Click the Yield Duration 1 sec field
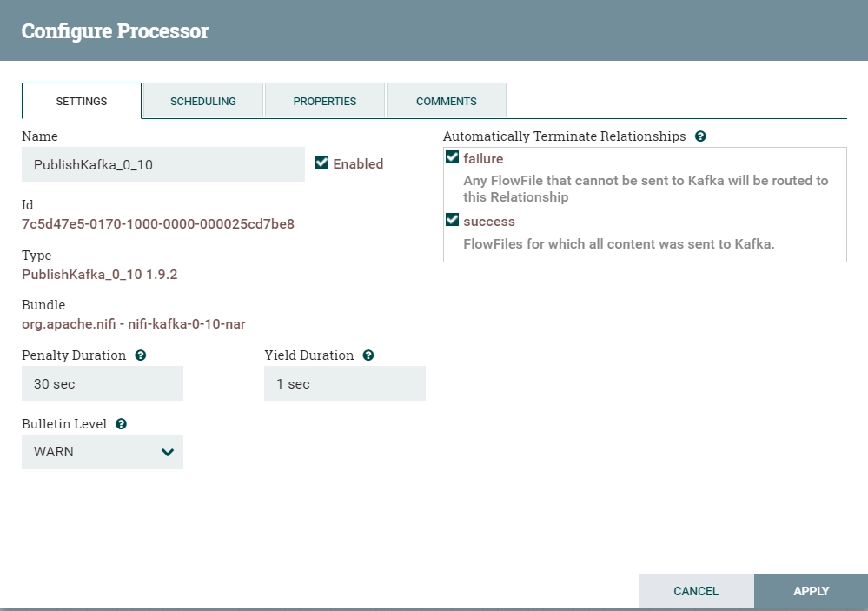This screenshot has height=611, width=868. point(345,383)
